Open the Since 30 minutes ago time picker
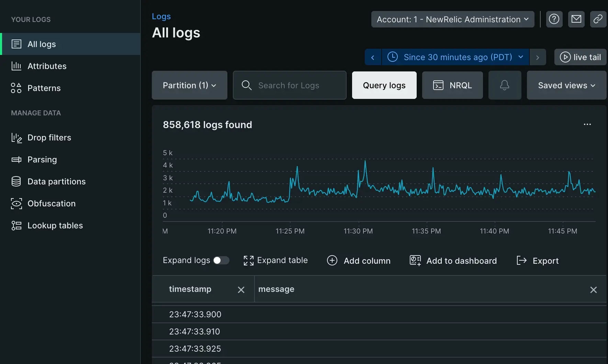Image resolution: width=608 pixels, height=364 pixels. [x=455, y=57]
